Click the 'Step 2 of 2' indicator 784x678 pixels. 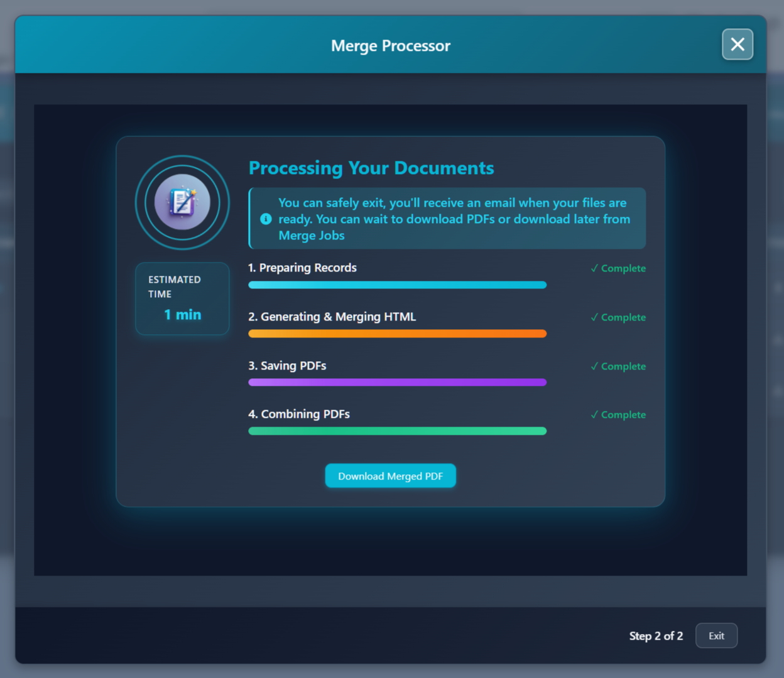coord(655,636)
